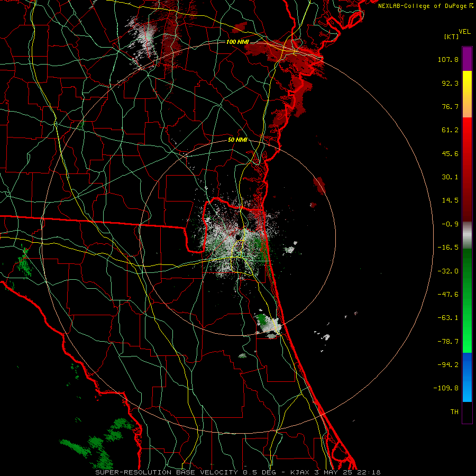The height and width of the screenshot is (476, 476).
Task: Select the -63.1 legend value
Action: click(x=448, y=318)
